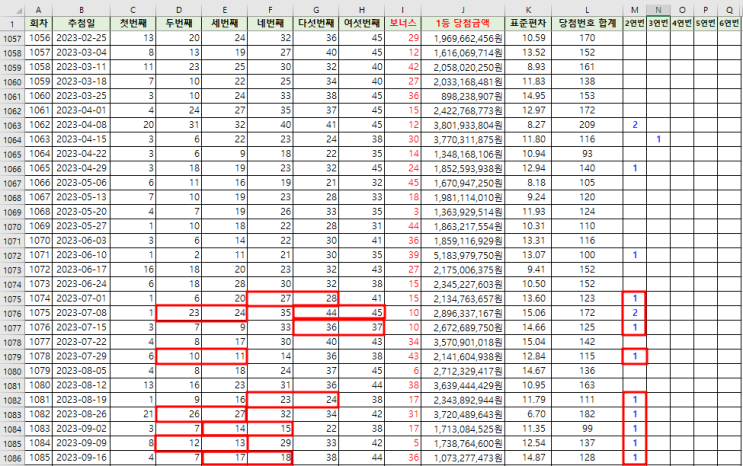
Task: Select sum cell 209
Action: point(587,125)
